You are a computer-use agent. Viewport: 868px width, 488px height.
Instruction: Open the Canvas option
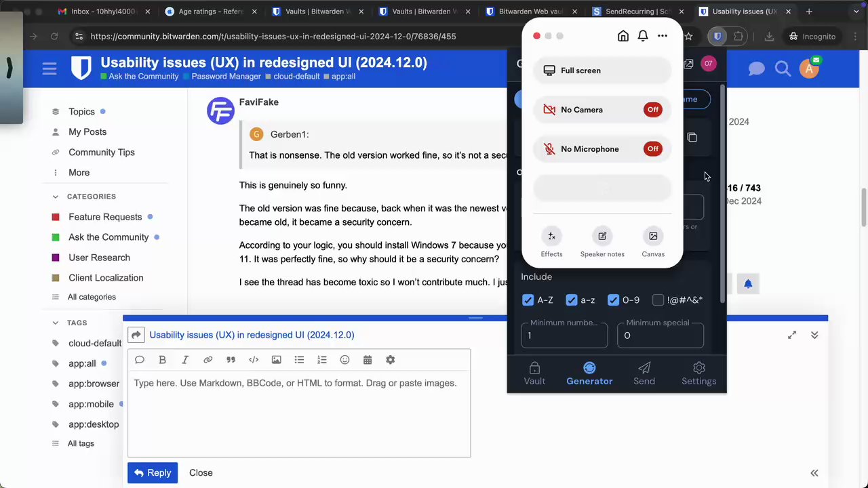[653, 243]
